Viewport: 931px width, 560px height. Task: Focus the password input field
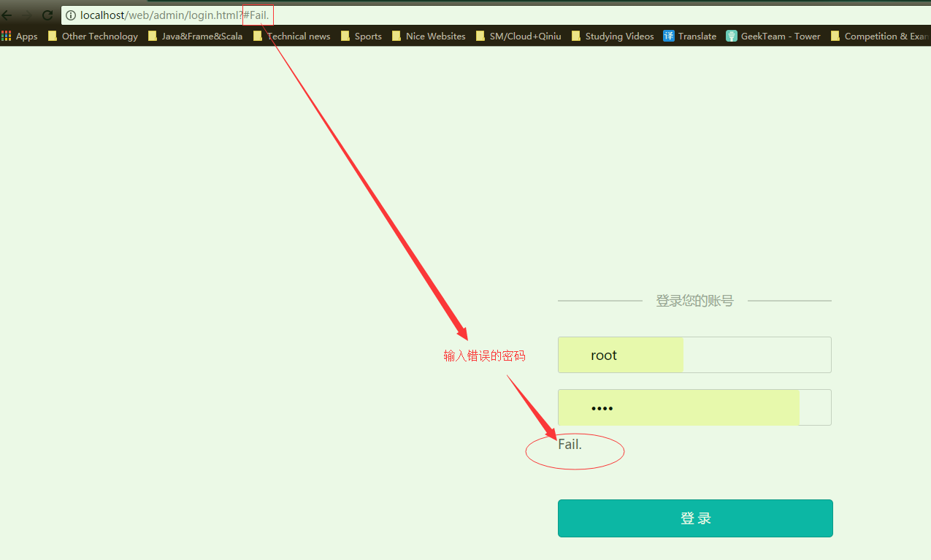click(x=694, y=407)
